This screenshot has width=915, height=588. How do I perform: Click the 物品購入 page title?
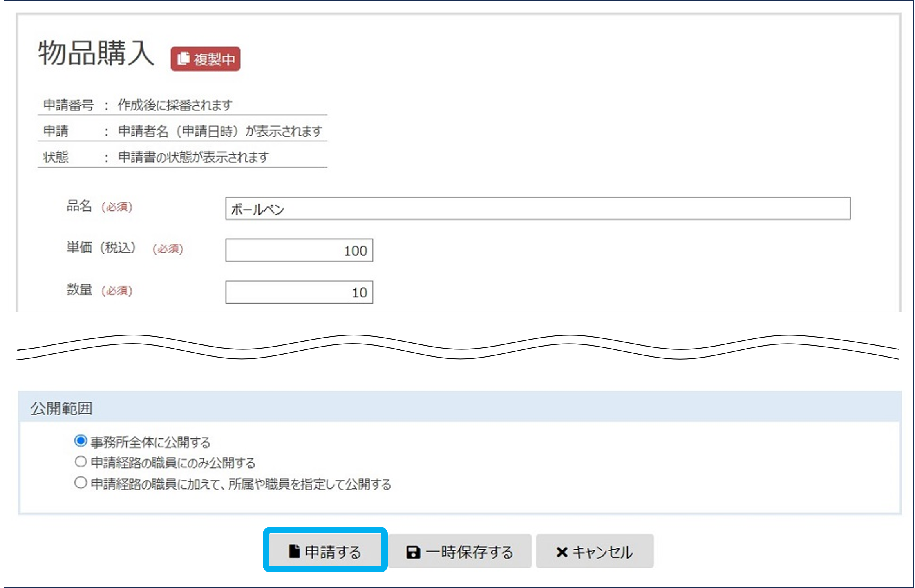pos(96,53)
